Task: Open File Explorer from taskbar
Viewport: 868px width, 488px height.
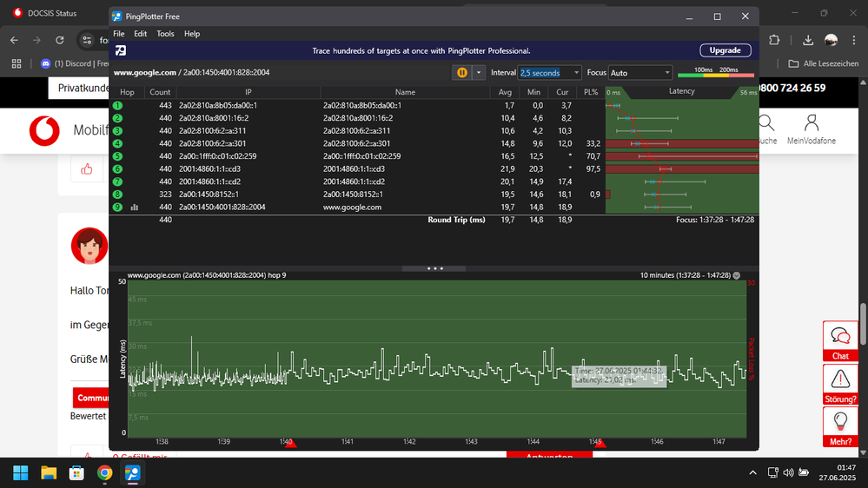Action: click(x=49, y=473)
